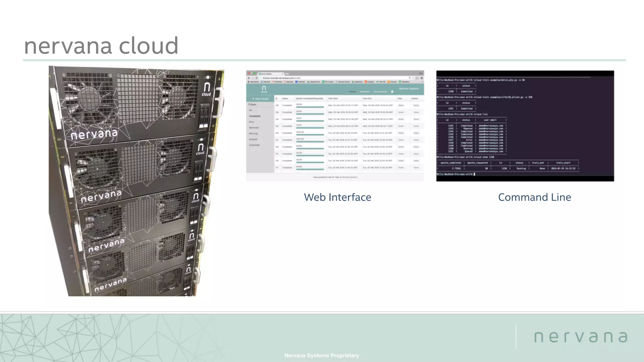Close the 'cloud: Models' browser tab

tap(282, 74)
